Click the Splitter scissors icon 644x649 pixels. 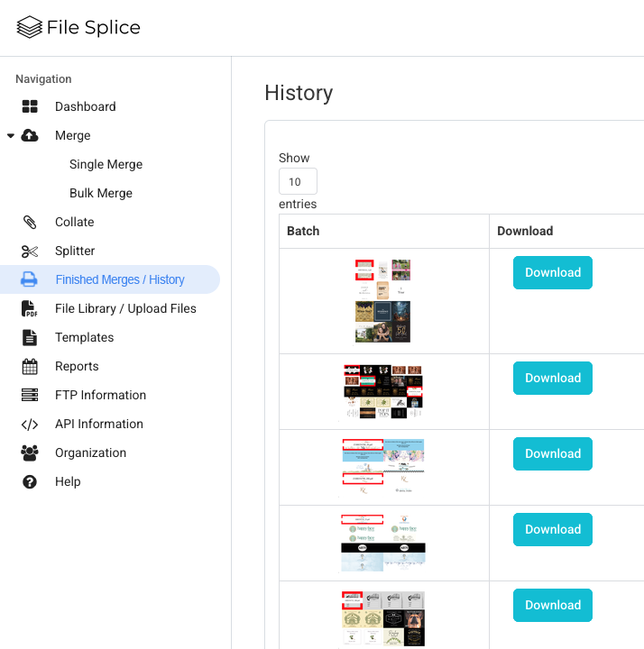[30, 251]
